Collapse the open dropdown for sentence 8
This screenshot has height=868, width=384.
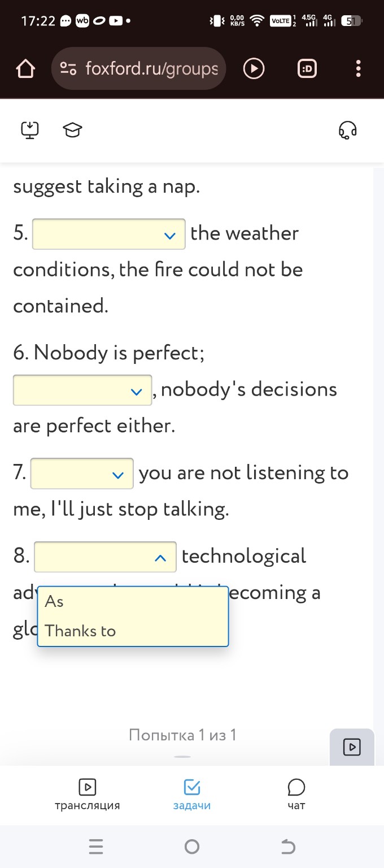pyautogui.click(x=106, y=557)
